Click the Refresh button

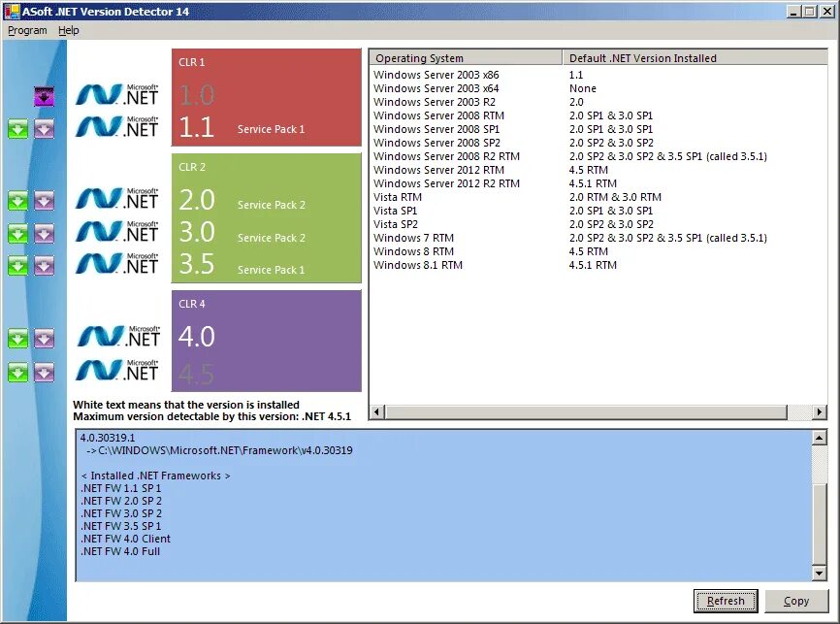[726, 601]
